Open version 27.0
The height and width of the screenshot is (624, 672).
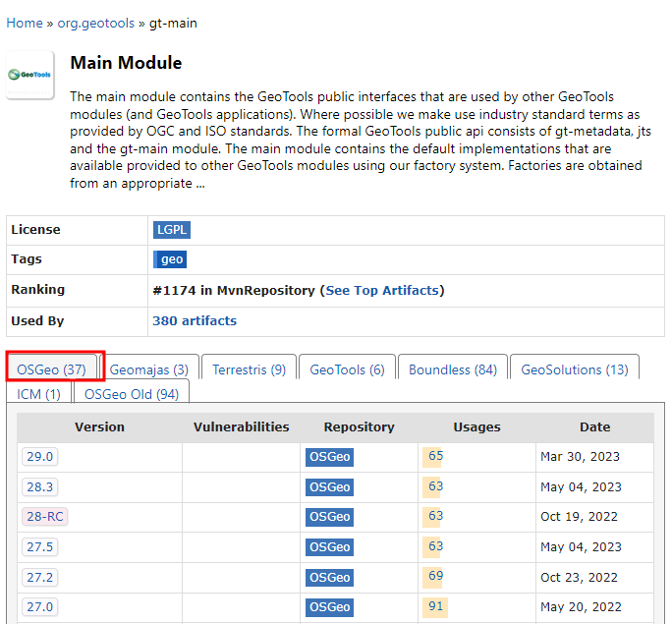click(40, 607)
